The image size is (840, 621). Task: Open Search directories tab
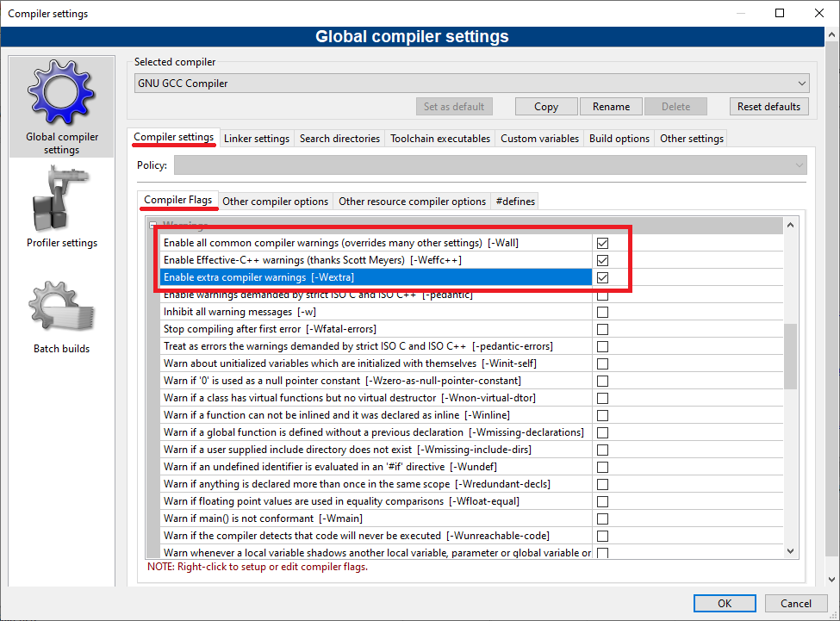(x=339, y=139)
